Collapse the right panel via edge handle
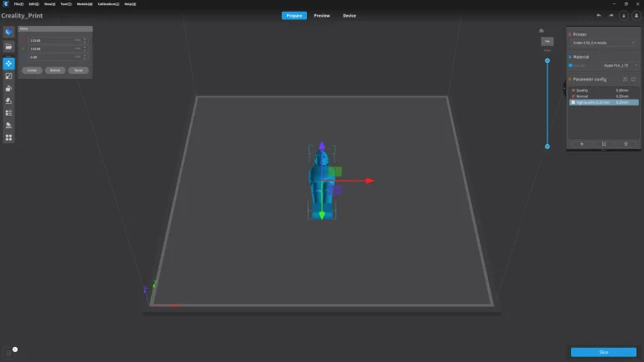644x362 pixels. [564, 88]
